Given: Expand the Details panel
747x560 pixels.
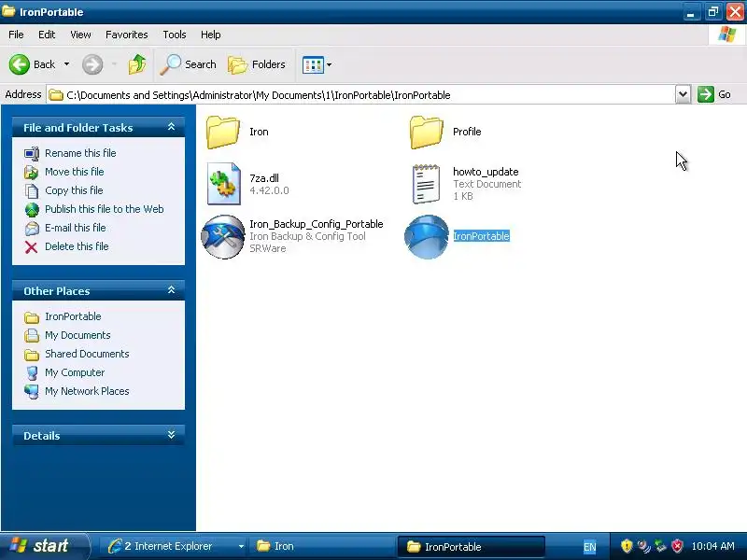Looking at the screenshot, I should pos(172,435).
